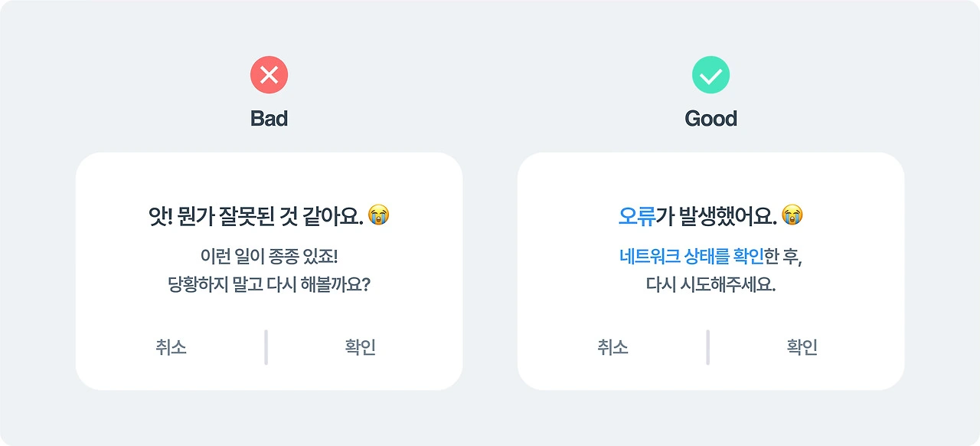This screenshot has height=446, width=980.
Task: Click the line 다시 시도해주세요.
Action: coord(710,284)
